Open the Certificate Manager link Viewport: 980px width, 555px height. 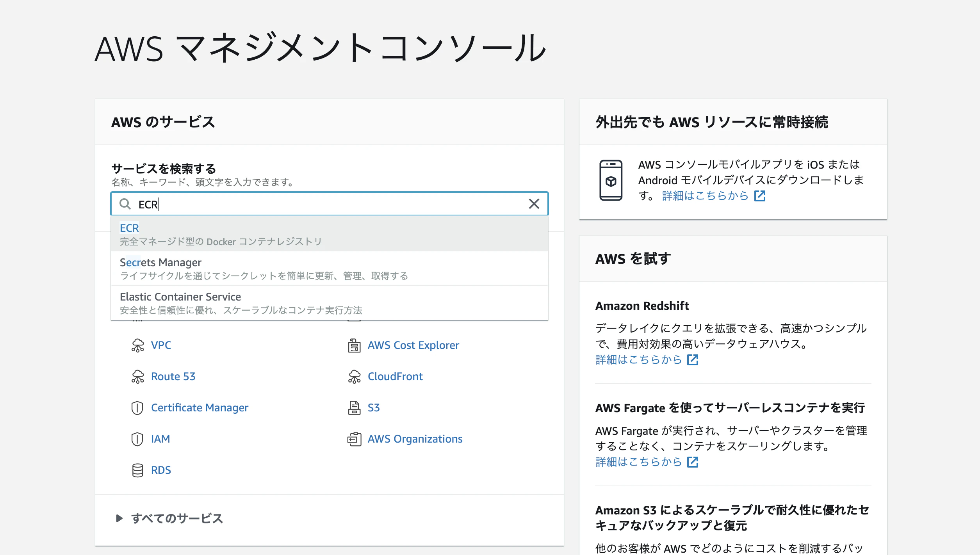[200, 408]
